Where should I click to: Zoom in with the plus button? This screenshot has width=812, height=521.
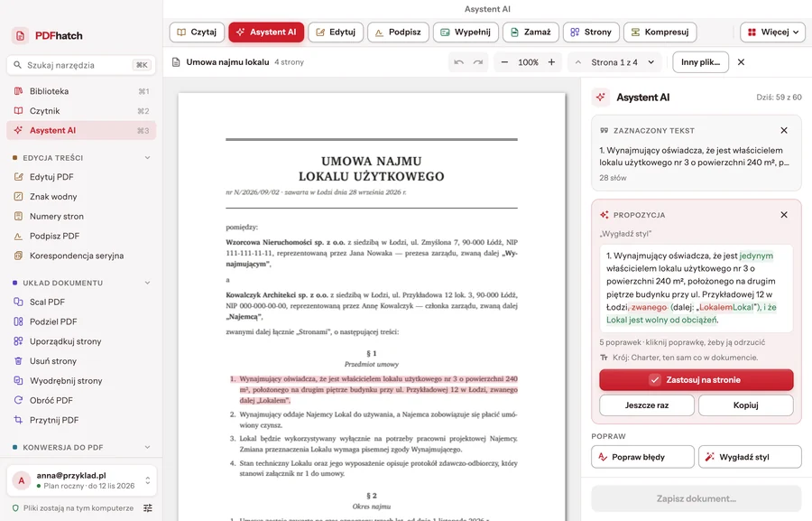click(x=551, y=62)
